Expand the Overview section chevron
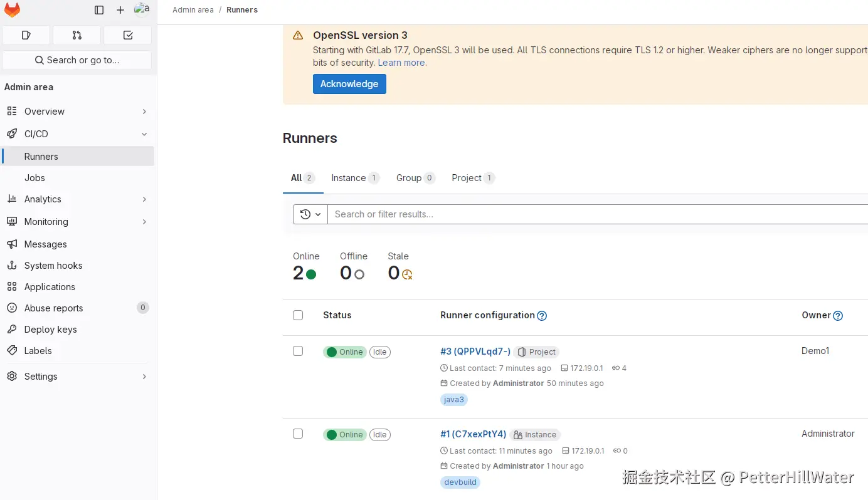The height and width of the screenshot is (500, 868). [x=144, y=112]
